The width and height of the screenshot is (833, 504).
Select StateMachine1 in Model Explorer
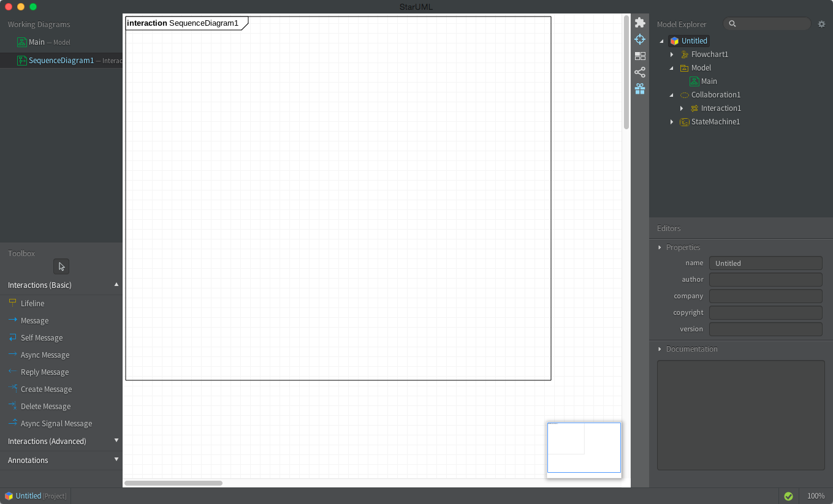[715, 122]
